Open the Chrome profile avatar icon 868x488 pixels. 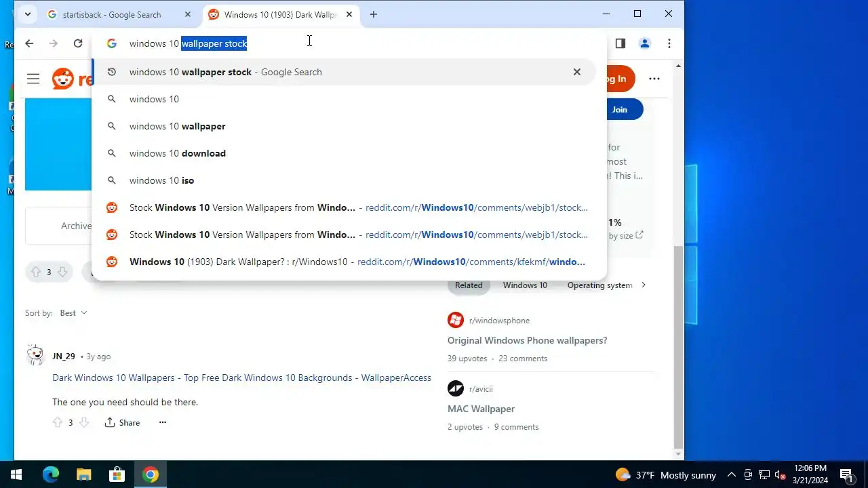click(x=645, y=43)
